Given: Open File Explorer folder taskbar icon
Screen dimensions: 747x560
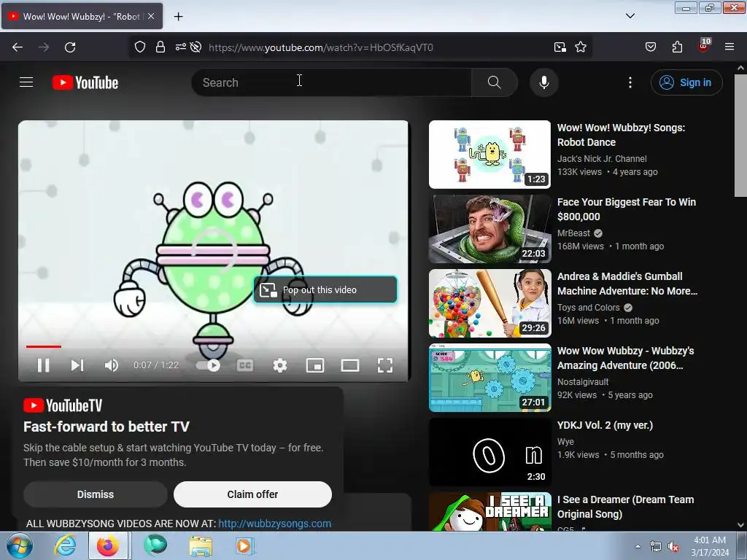Looking at the screenshot, I should [x=201, y=545].
